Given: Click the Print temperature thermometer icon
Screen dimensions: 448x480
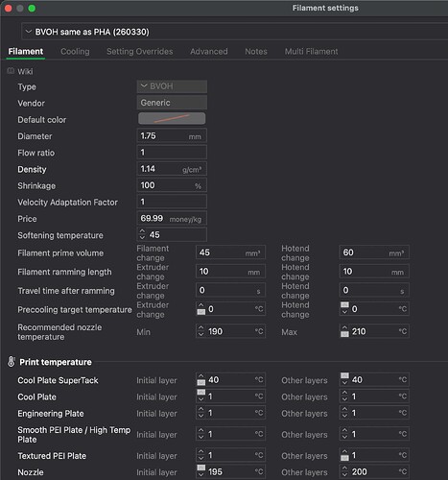Looking at the screenshot, I should click(x=12, y=362).
